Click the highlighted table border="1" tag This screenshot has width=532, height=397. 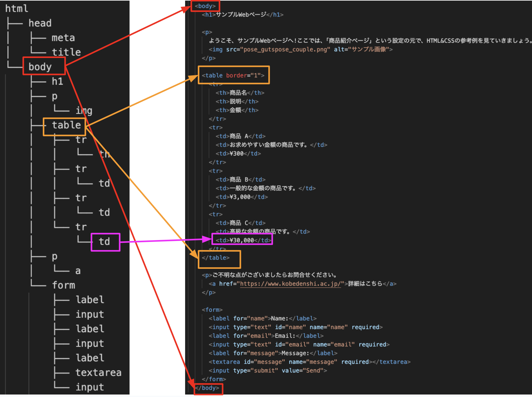coord(233,75)
